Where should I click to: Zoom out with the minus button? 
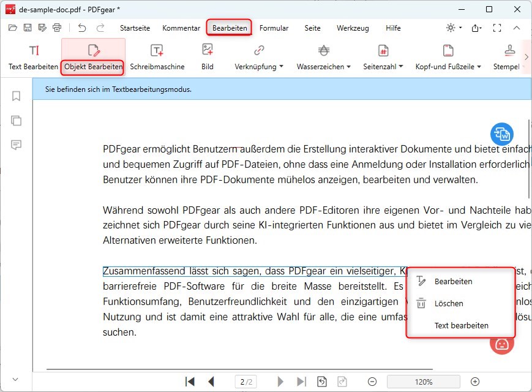pos(372,382)
